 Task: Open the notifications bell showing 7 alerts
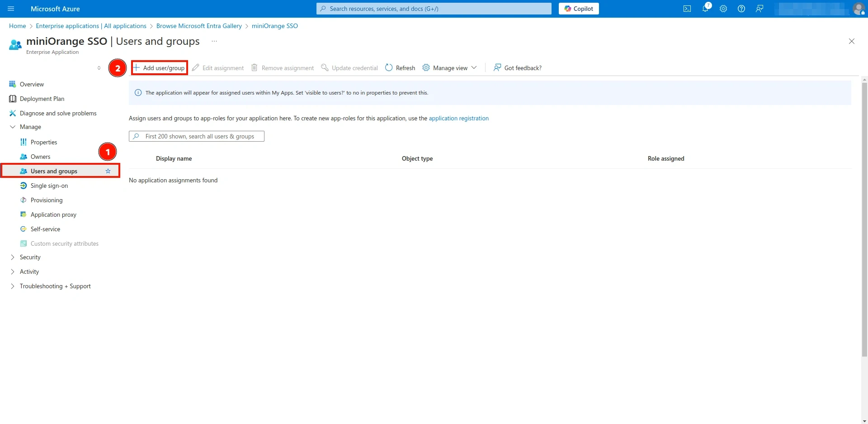[705, 9]
